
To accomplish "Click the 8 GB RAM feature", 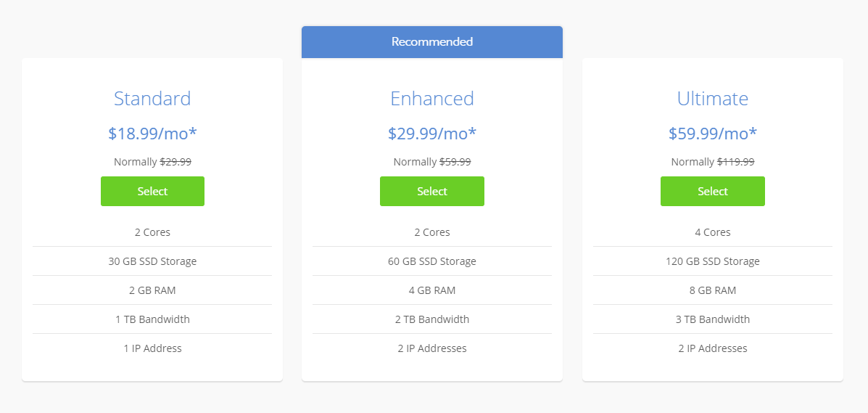I will [712, 290].
